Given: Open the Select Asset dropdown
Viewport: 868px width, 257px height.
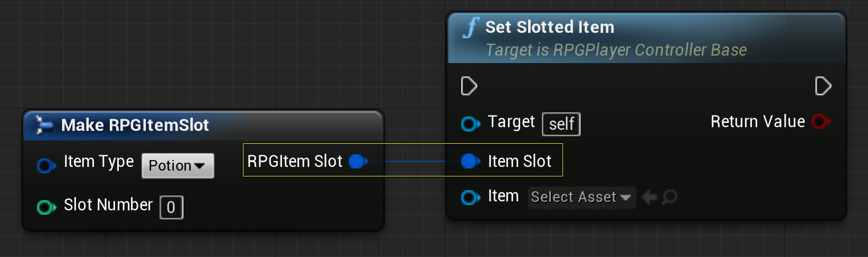Looking at the screenshot, I should (581, 198).
